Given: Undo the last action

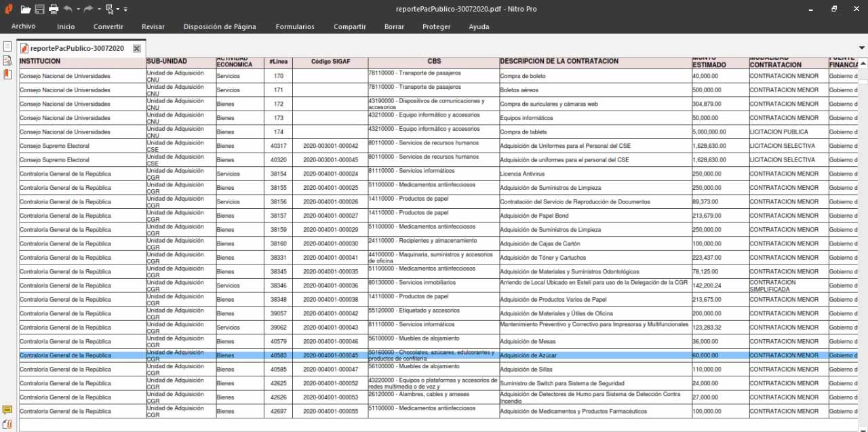Looking at the screenshot, I should (x=68, y=9).
